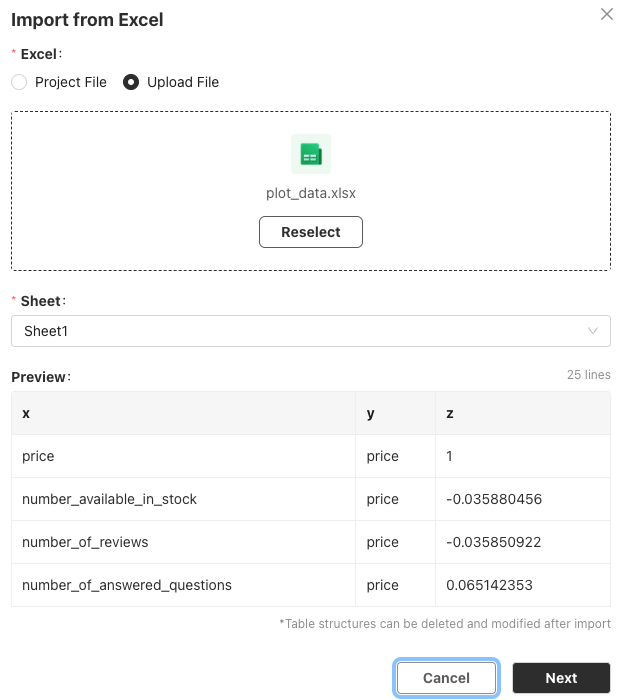The width and height of the screenshot is (624, 700).
Task: Click the y column header in preview
Action: [371, 413]
